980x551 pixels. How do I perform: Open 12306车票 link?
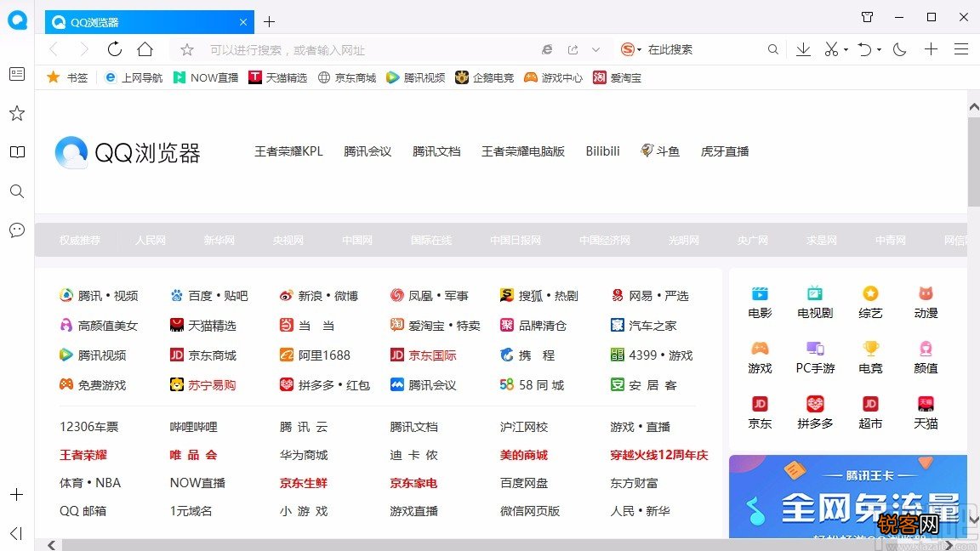click(x=88, y=427)
